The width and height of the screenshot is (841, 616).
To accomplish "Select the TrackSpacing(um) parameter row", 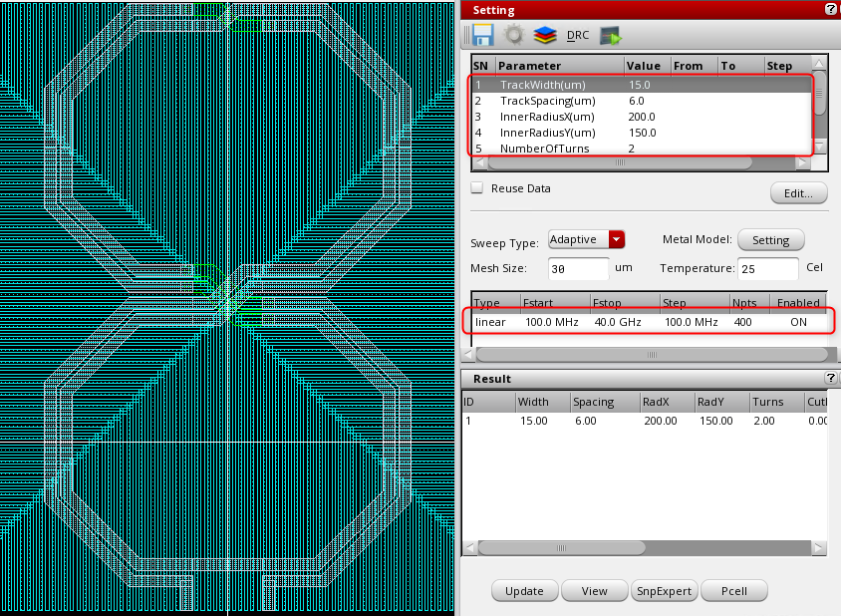I will (x=548, y=101).
